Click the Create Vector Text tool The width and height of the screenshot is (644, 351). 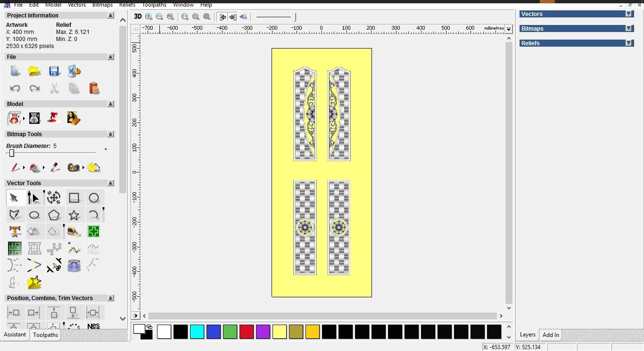click(x=15, y=232)
